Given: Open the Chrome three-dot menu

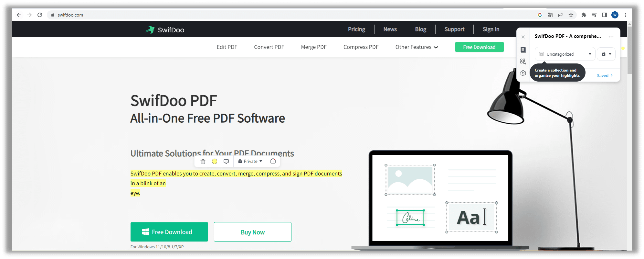Looking at the screenshot, I should (x=625, y=15).
